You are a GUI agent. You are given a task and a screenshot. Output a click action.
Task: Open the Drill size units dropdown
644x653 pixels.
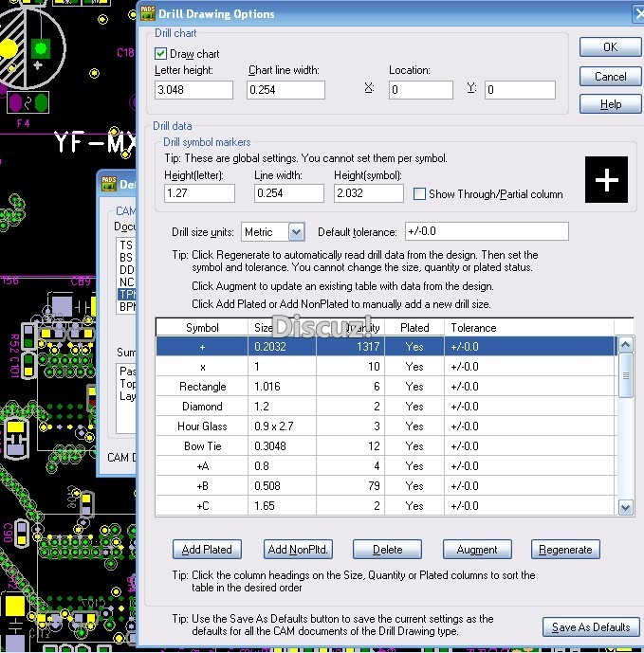[x=296, y=232]
